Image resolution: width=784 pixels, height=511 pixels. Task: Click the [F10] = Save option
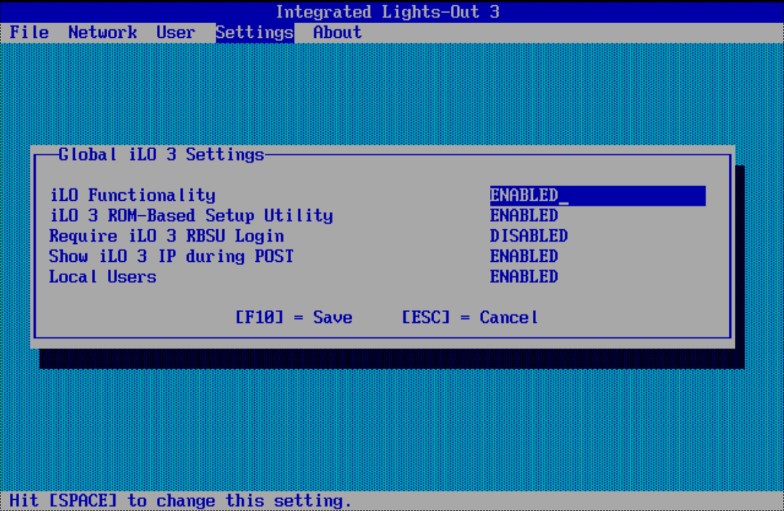(294, 318)
